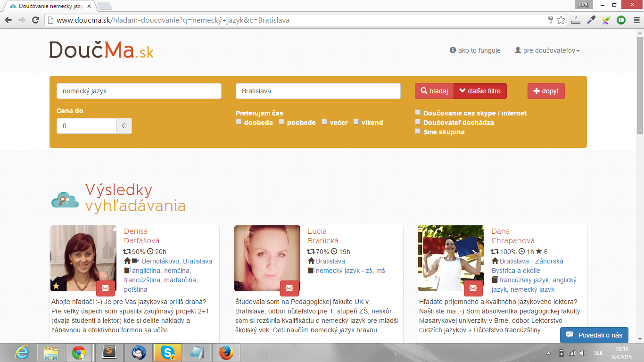
Task: Tick Doučovanie cez skype / internet checkbox
Action: [x=418, y=113]
